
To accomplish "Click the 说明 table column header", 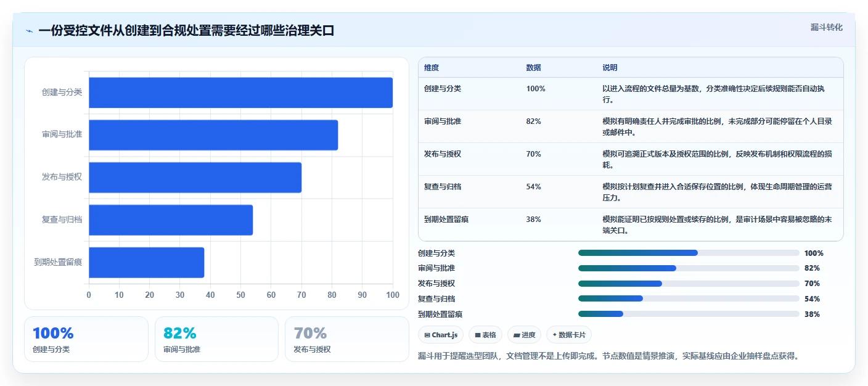I will pyautogui.click(x=610, y=68).
